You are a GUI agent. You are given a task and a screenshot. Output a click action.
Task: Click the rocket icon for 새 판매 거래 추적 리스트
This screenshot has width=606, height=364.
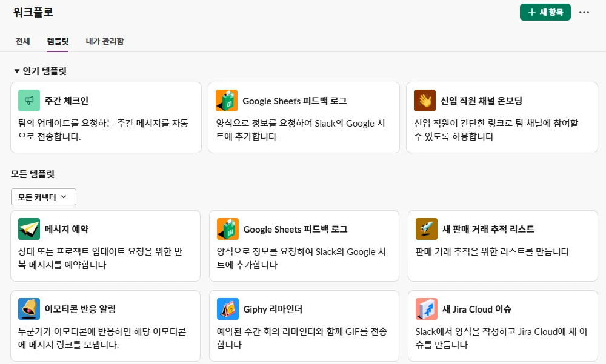[x=427, y=229]
